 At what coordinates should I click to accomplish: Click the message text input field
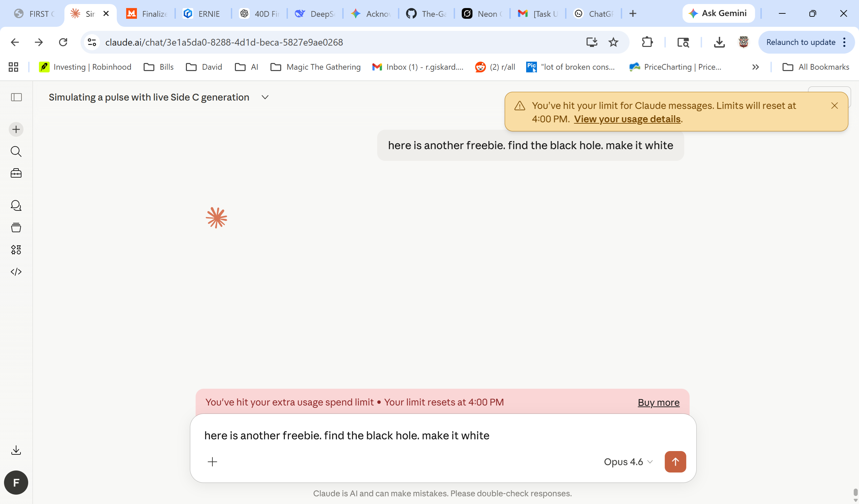[x=443, y=436]
